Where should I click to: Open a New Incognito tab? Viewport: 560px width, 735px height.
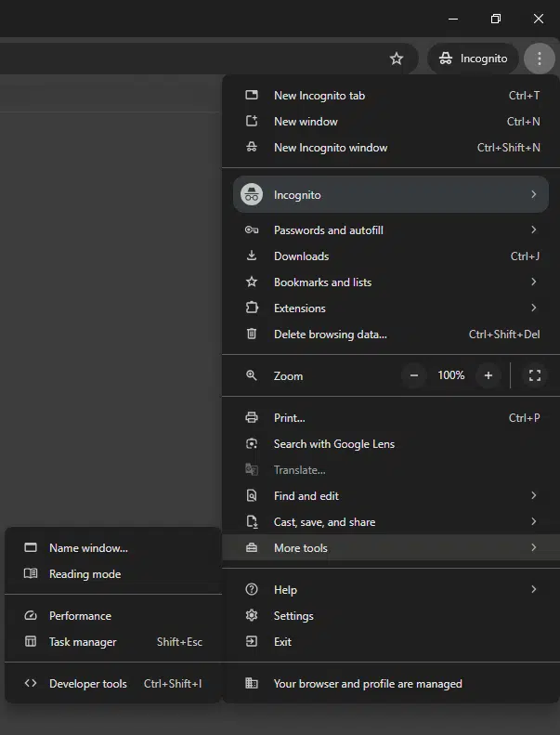(319, 96)
